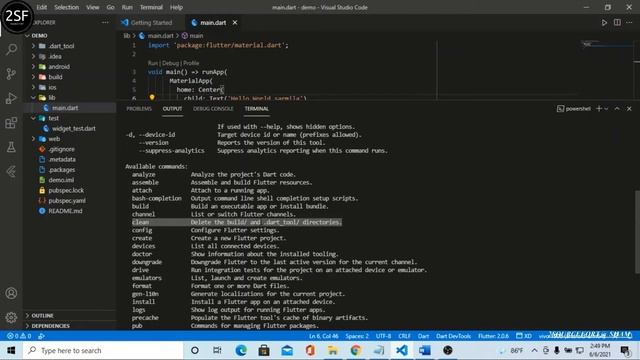The image size is (640, 360).
Task: Open the Source Control view
Action: pyautogui.click(x=11, y=74)
